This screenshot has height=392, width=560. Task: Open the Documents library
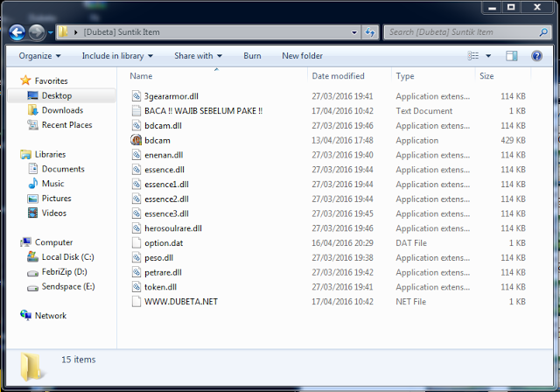(x=63, y=169)
